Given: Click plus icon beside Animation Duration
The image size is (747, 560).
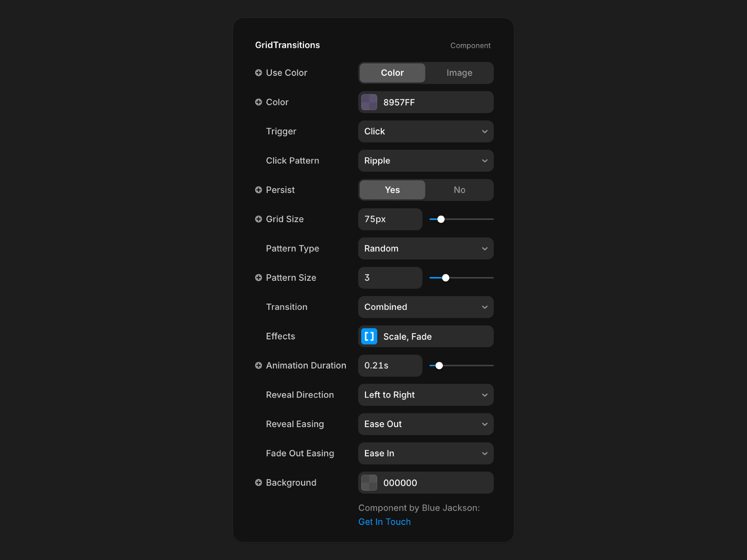Looking at the screenshot, I should coord(258,365).
